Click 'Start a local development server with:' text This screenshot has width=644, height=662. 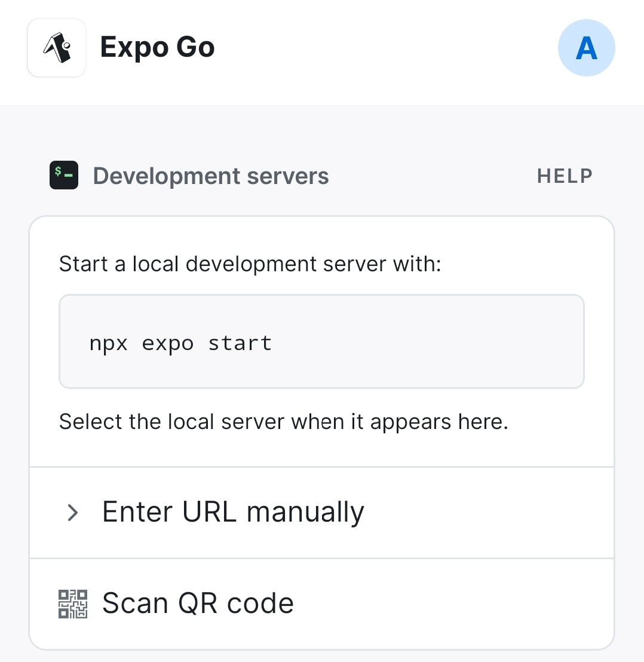click(x=250, y=264)
